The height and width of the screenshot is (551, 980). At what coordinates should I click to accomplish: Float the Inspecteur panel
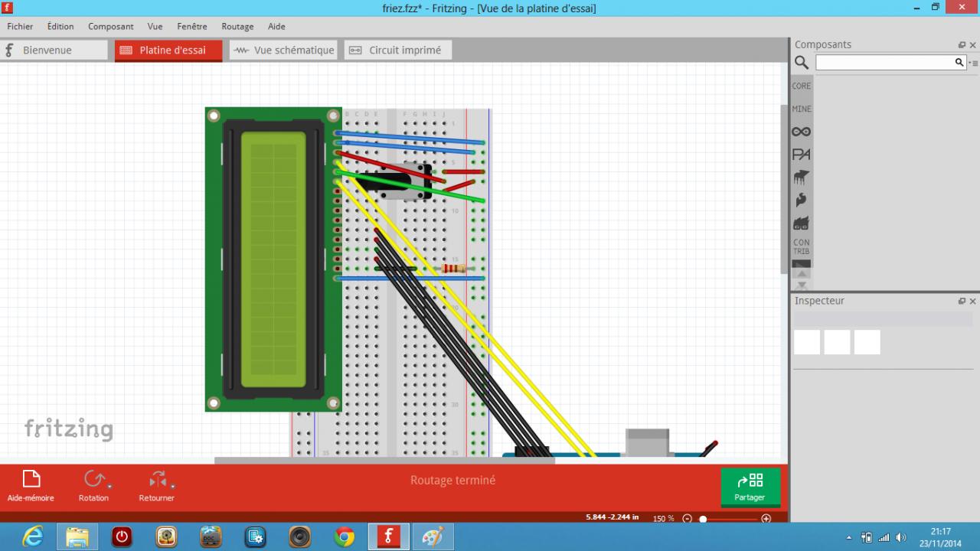(x=962, y=301)
